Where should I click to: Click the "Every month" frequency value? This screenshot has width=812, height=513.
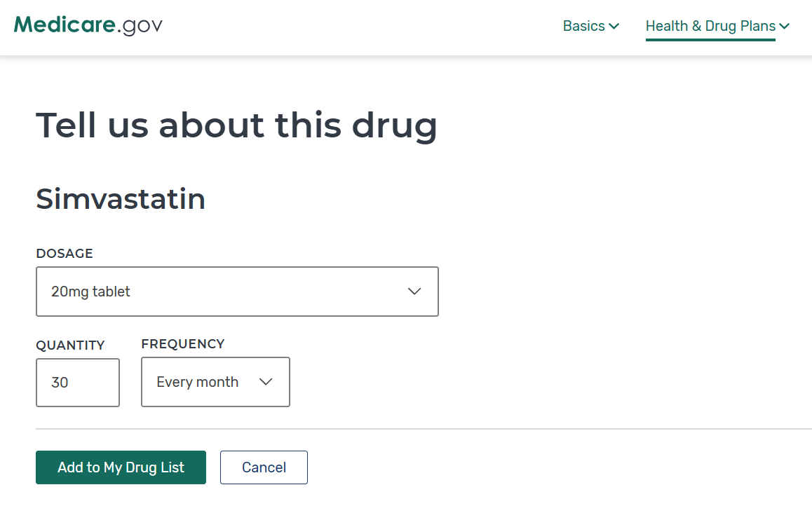pyautogui.click(x=197, y=382)
